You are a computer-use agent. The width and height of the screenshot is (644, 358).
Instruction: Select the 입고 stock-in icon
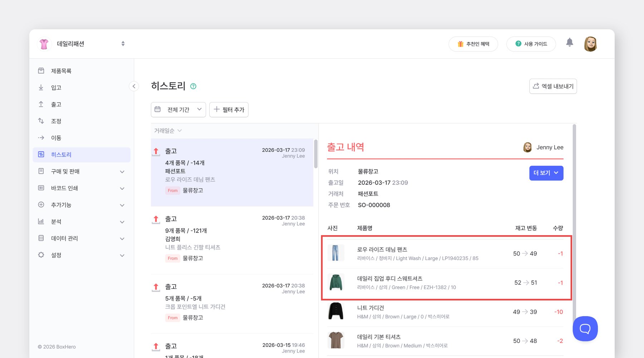(x=41, y=87)
